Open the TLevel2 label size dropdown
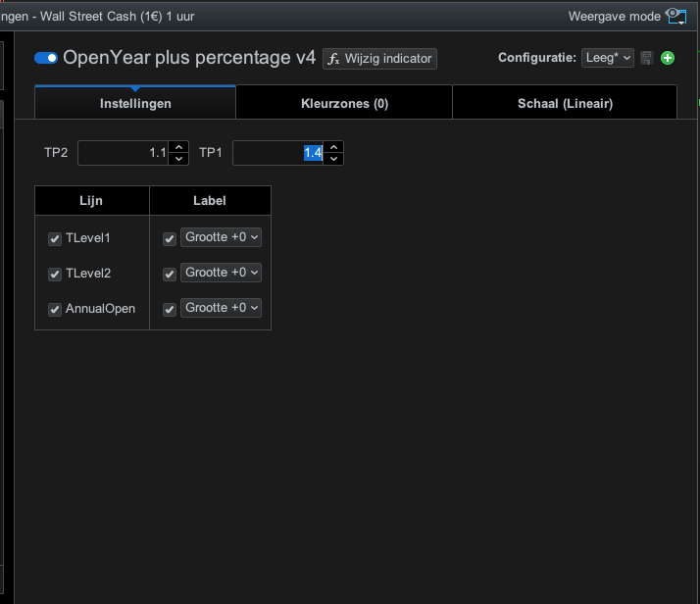The width and height of the screenshot is (700, 604). pos(222,273)
